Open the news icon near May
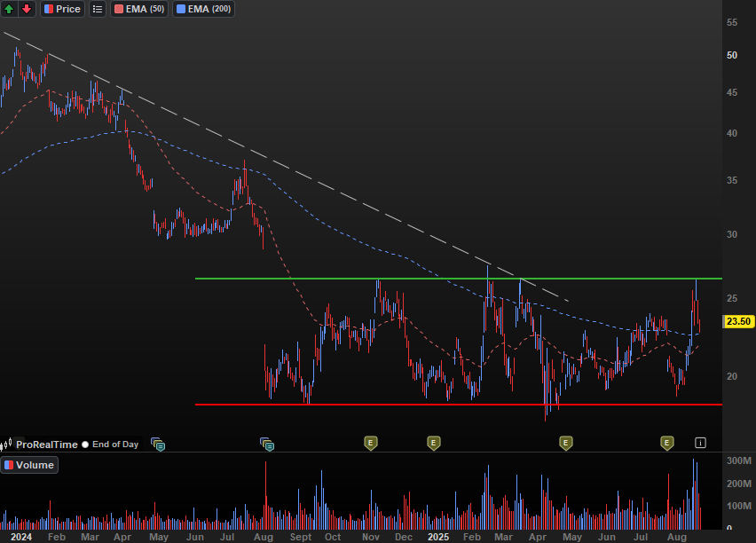756x543 pixels. point(158,444)
